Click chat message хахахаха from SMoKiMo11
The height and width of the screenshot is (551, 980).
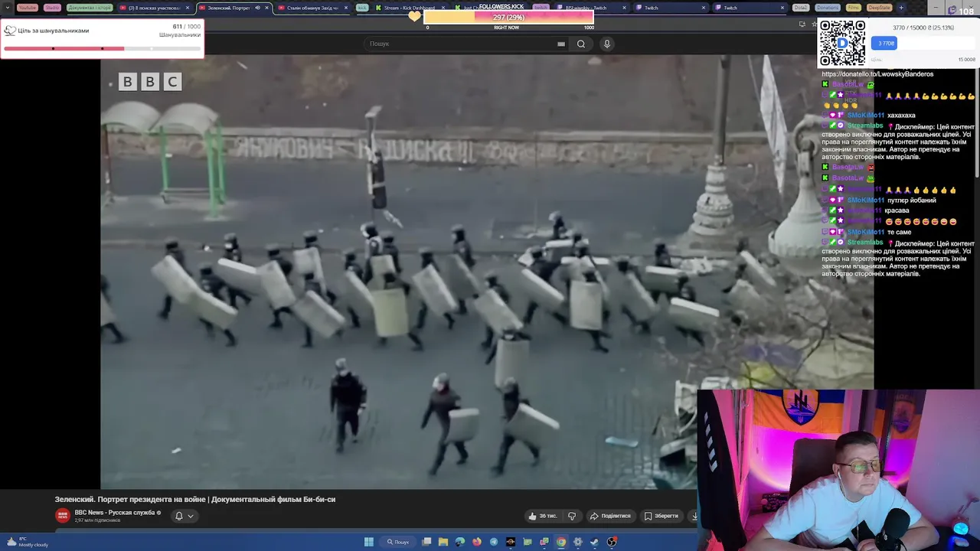click(901, 116)
